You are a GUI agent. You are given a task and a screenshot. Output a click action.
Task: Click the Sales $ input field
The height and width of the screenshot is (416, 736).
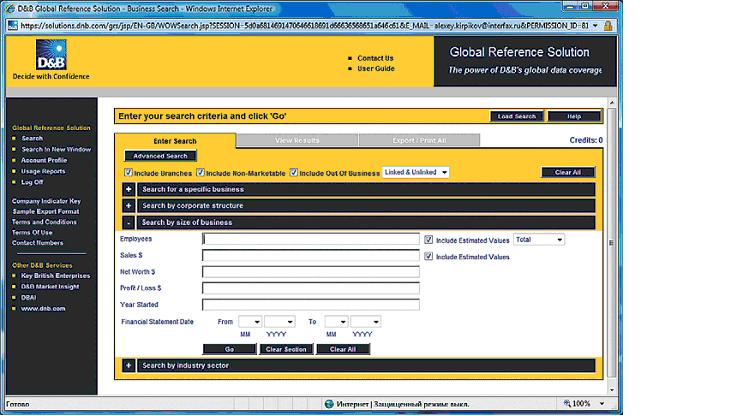tap(311, 255)
